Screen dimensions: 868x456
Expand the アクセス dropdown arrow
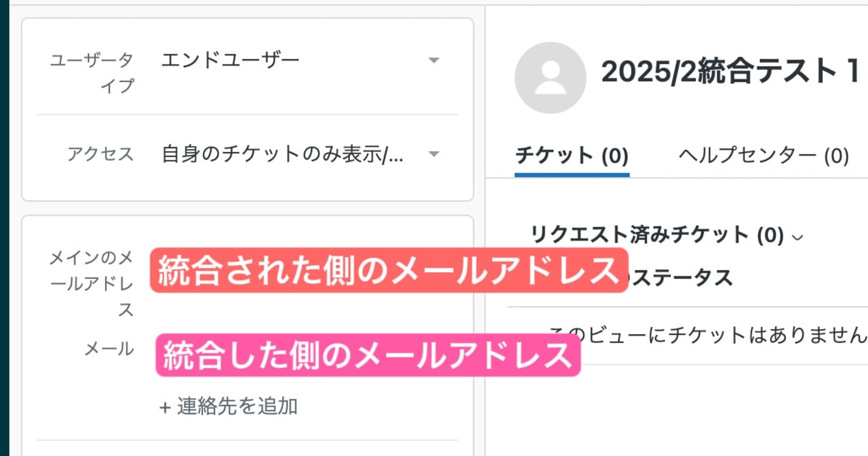pos(434,154)
